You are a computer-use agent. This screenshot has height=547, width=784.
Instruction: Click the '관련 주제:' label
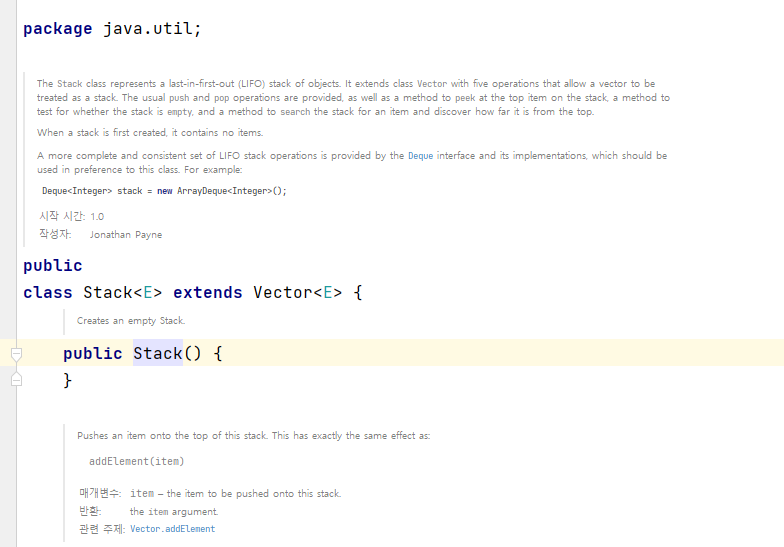click(x=102, y=529)
